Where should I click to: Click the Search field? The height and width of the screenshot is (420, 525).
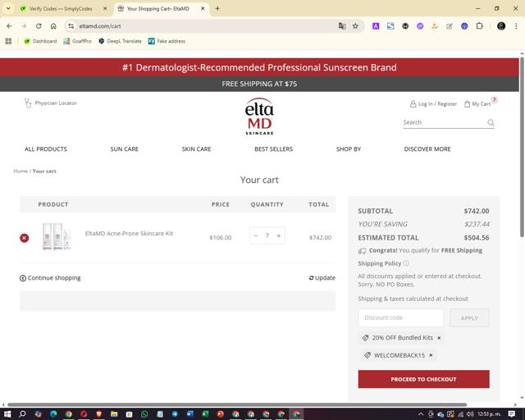444,122
